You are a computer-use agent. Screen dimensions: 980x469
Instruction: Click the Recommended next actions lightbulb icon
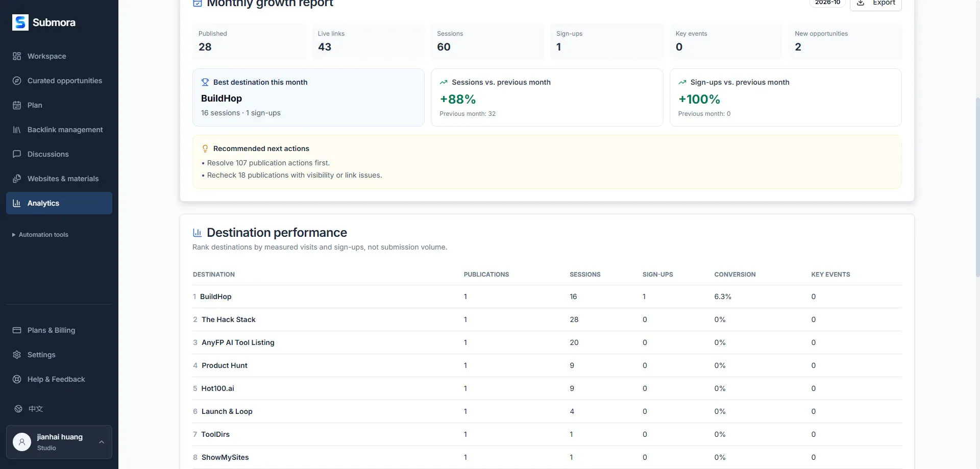tap(205, 149)
